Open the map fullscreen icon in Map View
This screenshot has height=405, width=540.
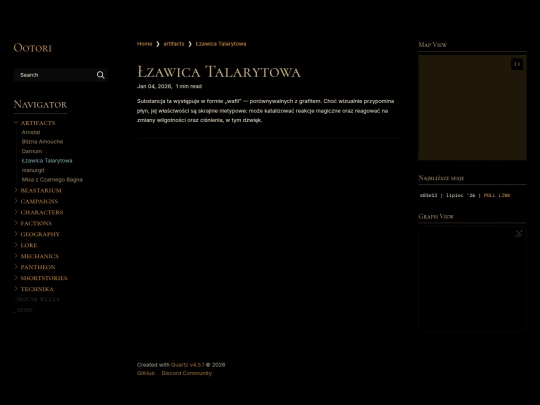pos(517,64)
